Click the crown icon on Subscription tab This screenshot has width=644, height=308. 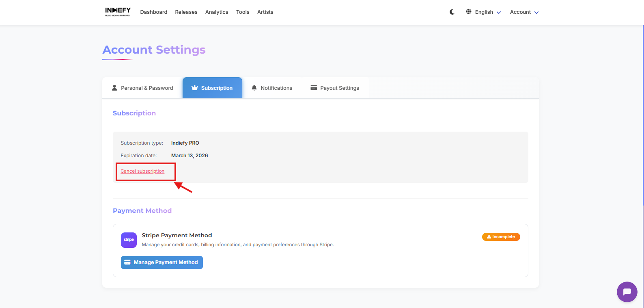(195, 88)
